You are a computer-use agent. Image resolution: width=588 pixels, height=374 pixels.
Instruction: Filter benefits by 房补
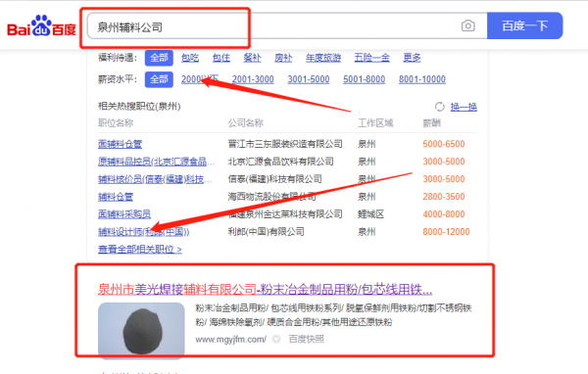[283, 58]
